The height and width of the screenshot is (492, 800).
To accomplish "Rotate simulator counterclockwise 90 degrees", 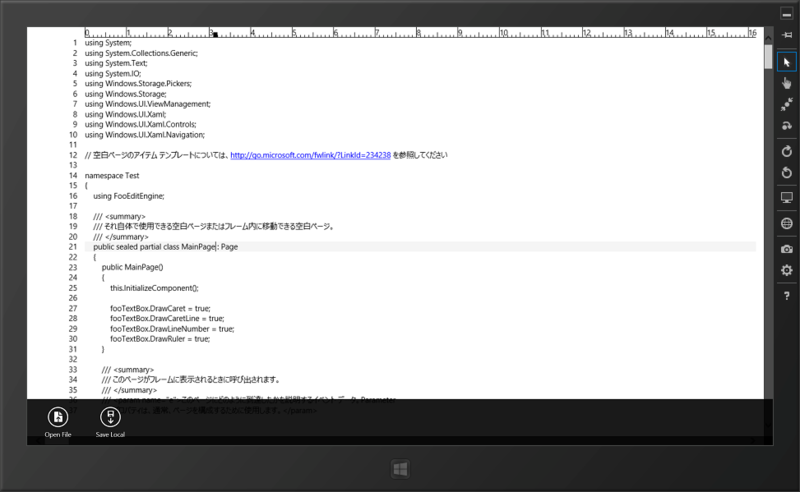I will [x=786, y=173].
